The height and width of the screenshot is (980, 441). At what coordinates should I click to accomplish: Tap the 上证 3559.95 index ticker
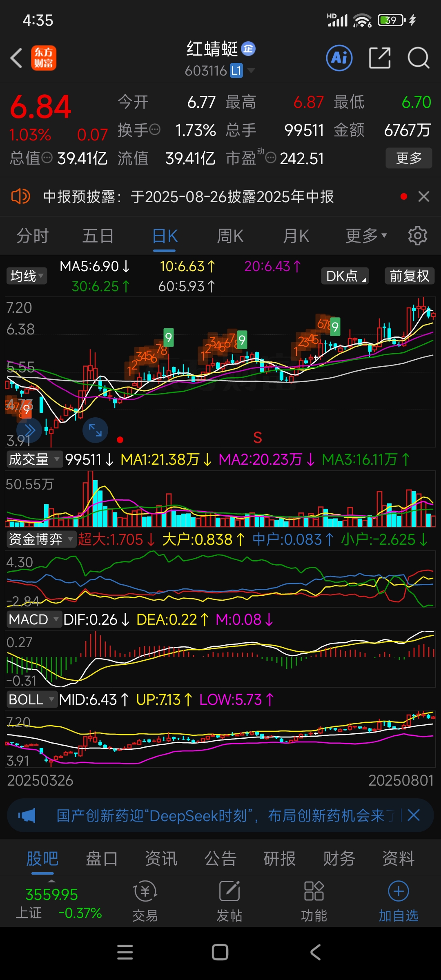tap(58, 903)
